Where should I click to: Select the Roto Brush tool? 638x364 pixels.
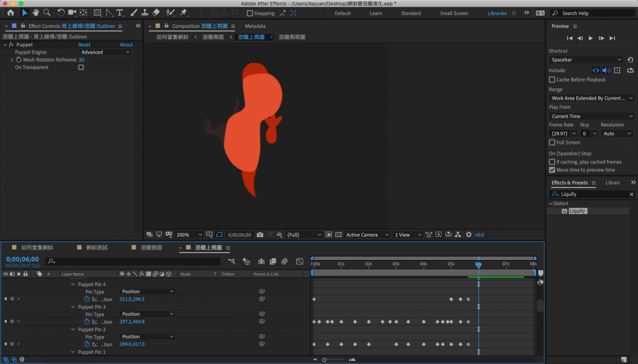pos(170,12)
